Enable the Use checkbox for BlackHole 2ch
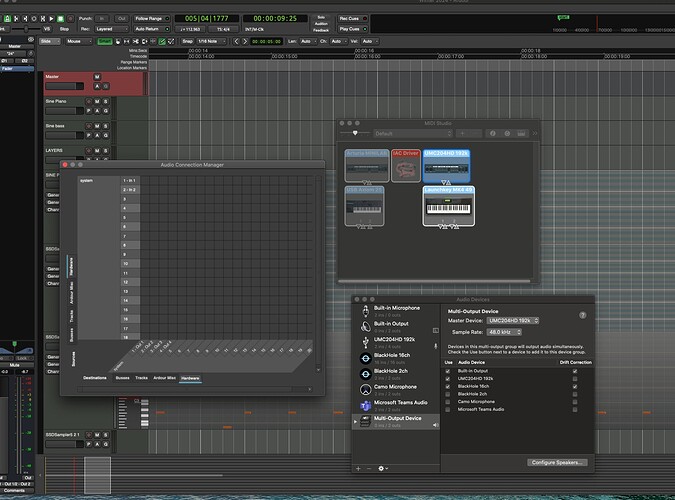Screen dimensions: 675x500 [x=447, y=394]
